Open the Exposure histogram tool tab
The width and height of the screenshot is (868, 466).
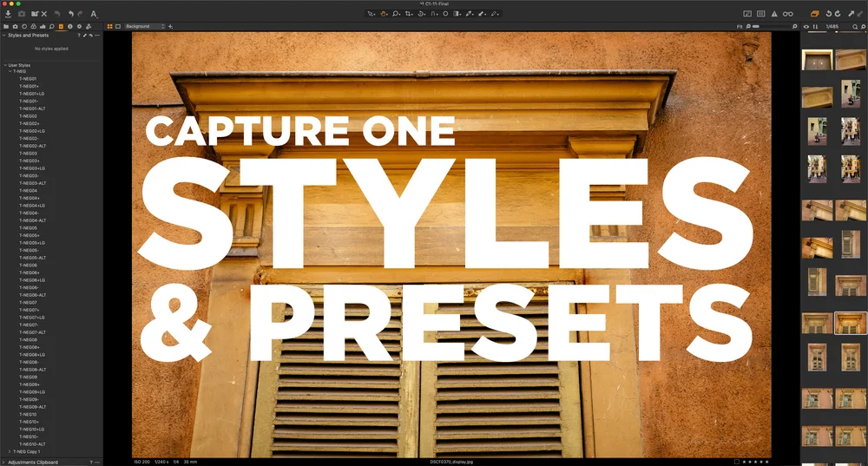click(x=43, y=26)
